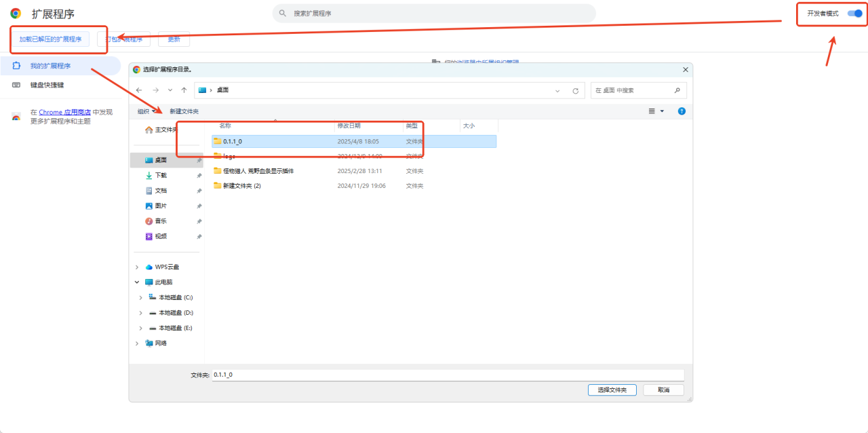
Task: Select 键盘快捷键 in the left sidebar
Action: click(47, 86)
